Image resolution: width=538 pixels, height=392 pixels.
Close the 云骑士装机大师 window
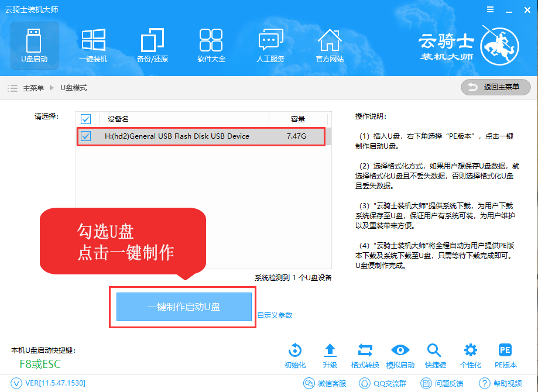[x=527, y=10]
